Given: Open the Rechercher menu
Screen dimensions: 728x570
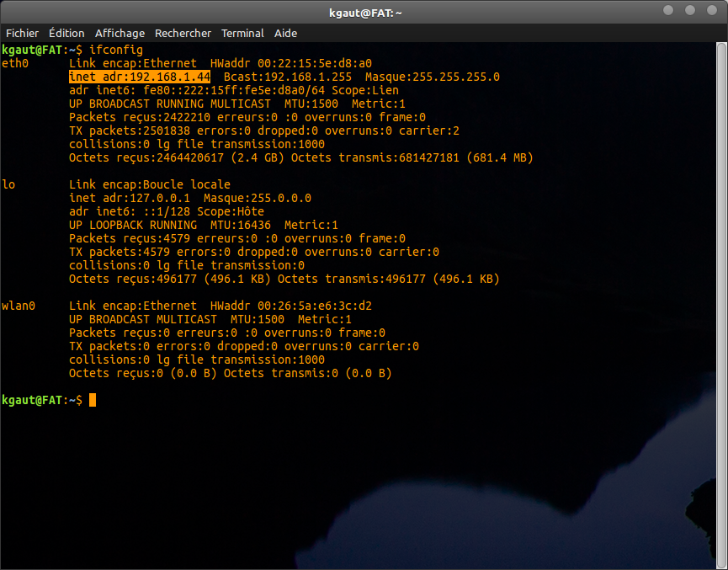Looking at the screenshot, I should point(183,33).
